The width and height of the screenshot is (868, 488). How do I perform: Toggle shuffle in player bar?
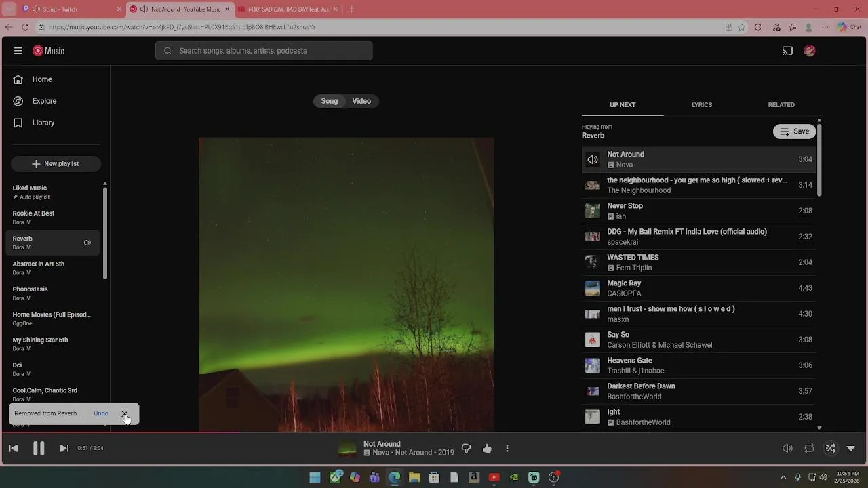point(831,448)
